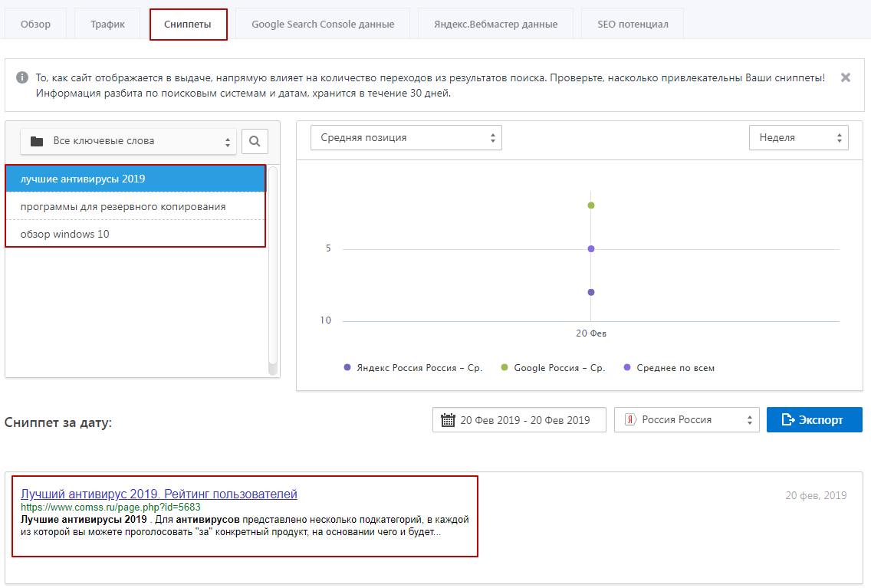This screenshot has height=588, width=871.
Task: Open the Россия Россия search engine dropdown
Action: [x=686, y=420]
